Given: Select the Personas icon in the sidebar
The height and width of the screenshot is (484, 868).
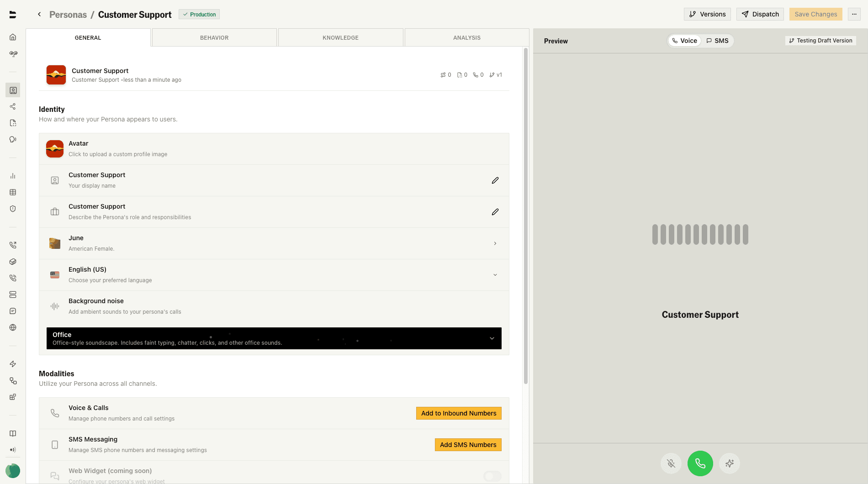Looking at the screenshot, I should pos(13,90).
